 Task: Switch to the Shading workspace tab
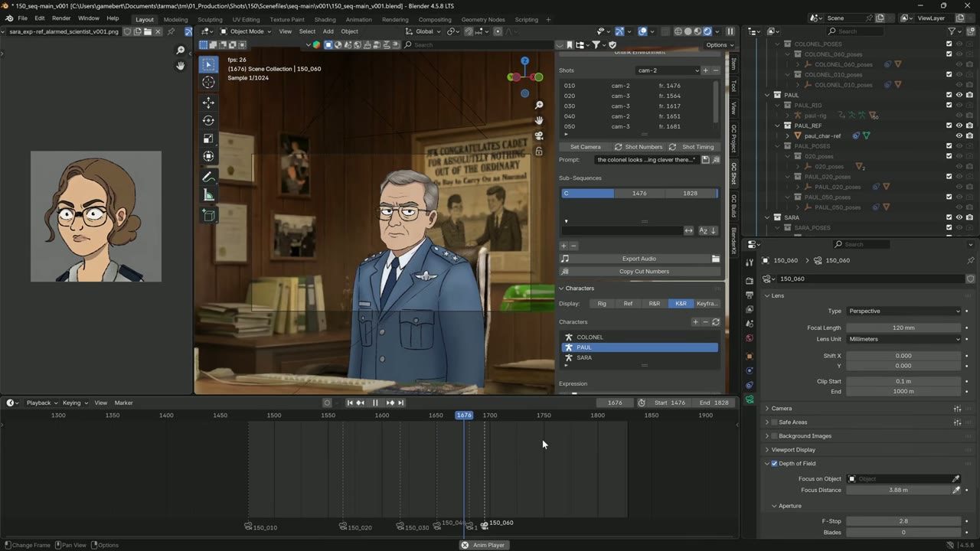click(325, 19)
